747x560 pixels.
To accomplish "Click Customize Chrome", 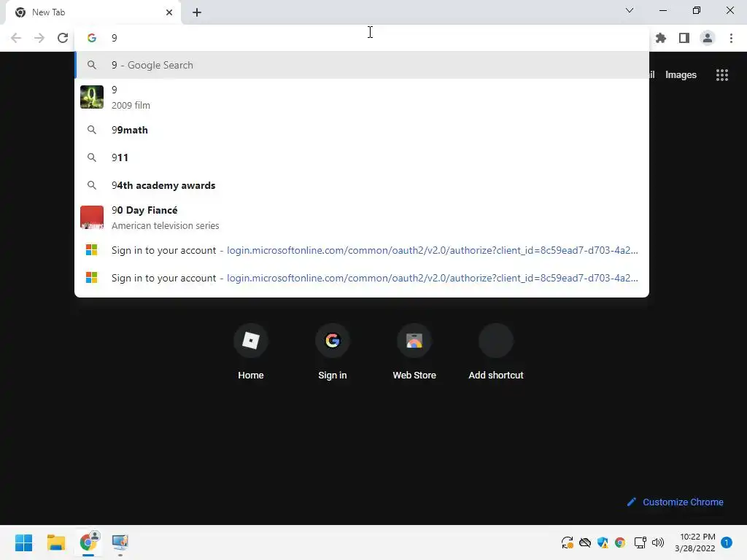I will pos(675,502).
